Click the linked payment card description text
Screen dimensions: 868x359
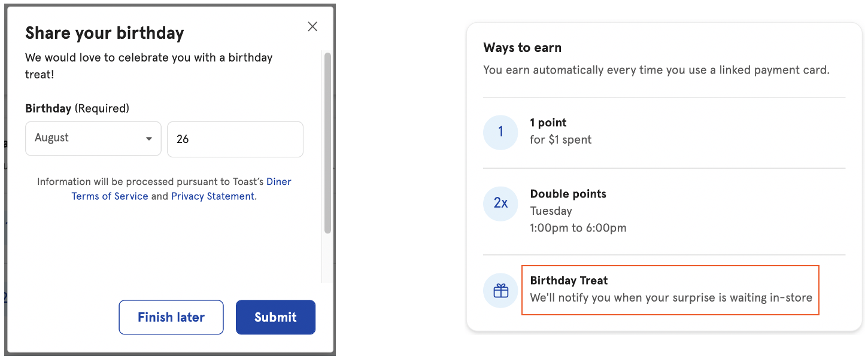tap(657, 70)
